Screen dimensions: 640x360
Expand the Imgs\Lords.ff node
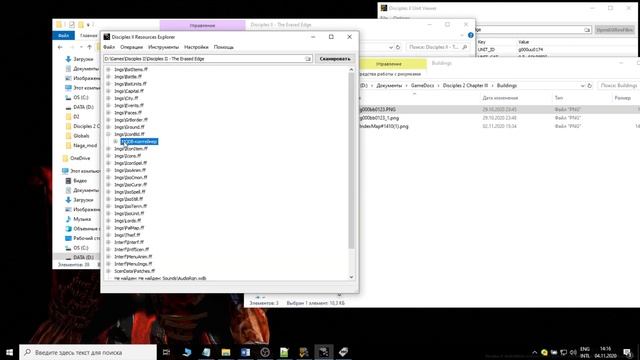pos(108,220)
